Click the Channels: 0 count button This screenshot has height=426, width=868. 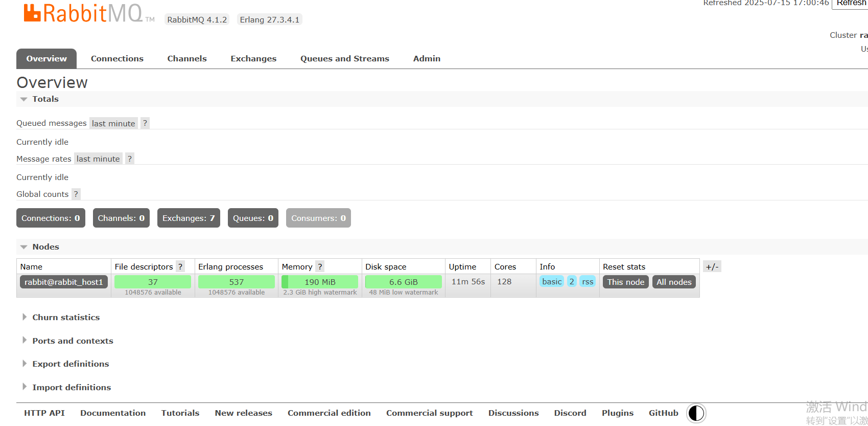[121, 218]
